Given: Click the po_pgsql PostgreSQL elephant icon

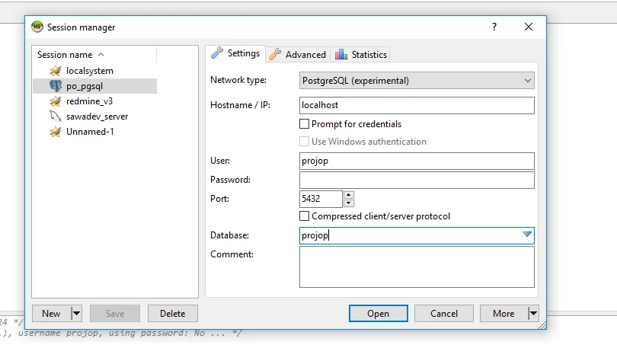Looking at the screenshot, I should 56,86.
